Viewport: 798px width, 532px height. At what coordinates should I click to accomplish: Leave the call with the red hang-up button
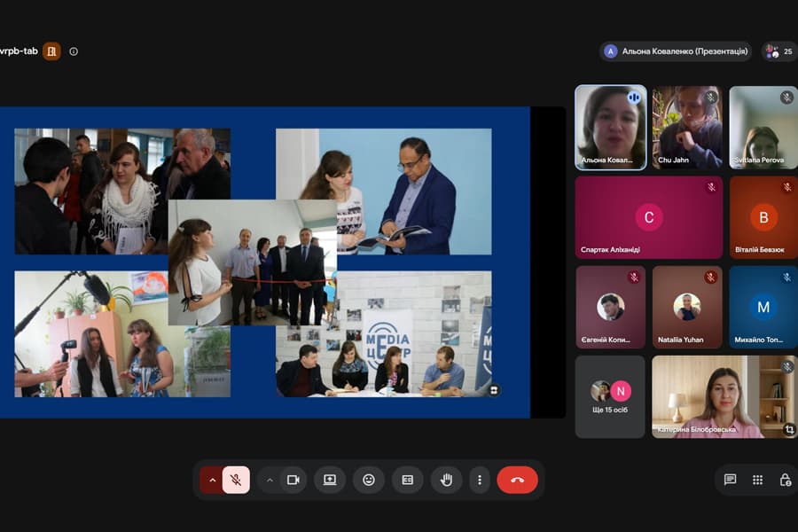point(517,480)
